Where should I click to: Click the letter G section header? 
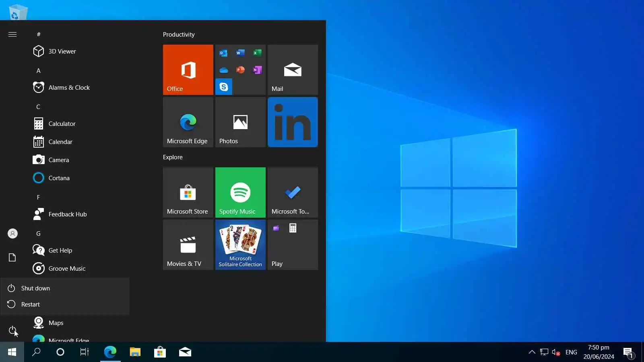[39, 233]
